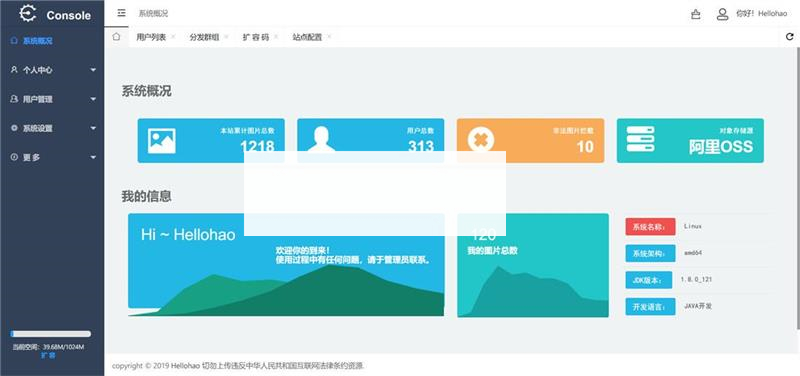
Task: Click the X icon on illegal images card
Action: 481,140
